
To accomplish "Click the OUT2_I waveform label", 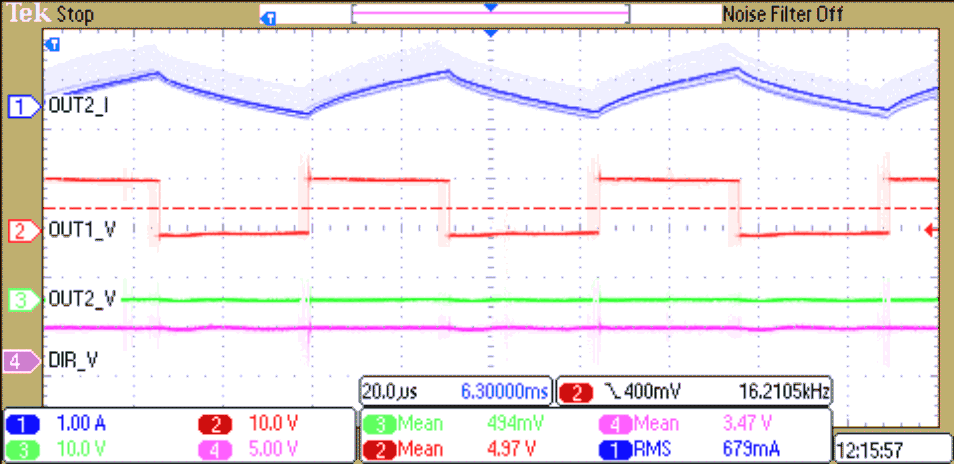I will (x=78, y=105).
